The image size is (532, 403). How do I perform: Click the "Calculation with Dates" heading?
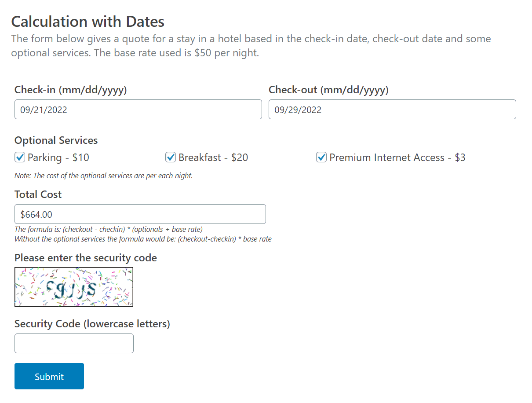pos(87,22)
